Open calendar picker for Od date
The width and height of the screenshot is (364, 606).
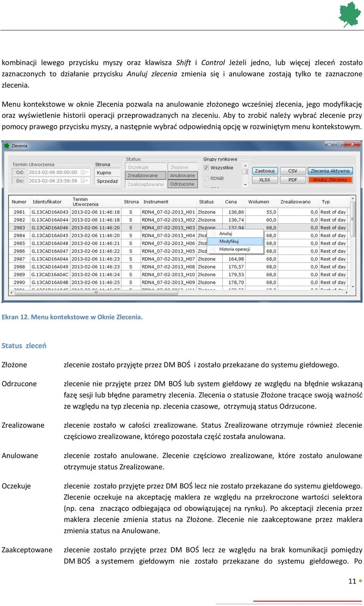(83, 172)
